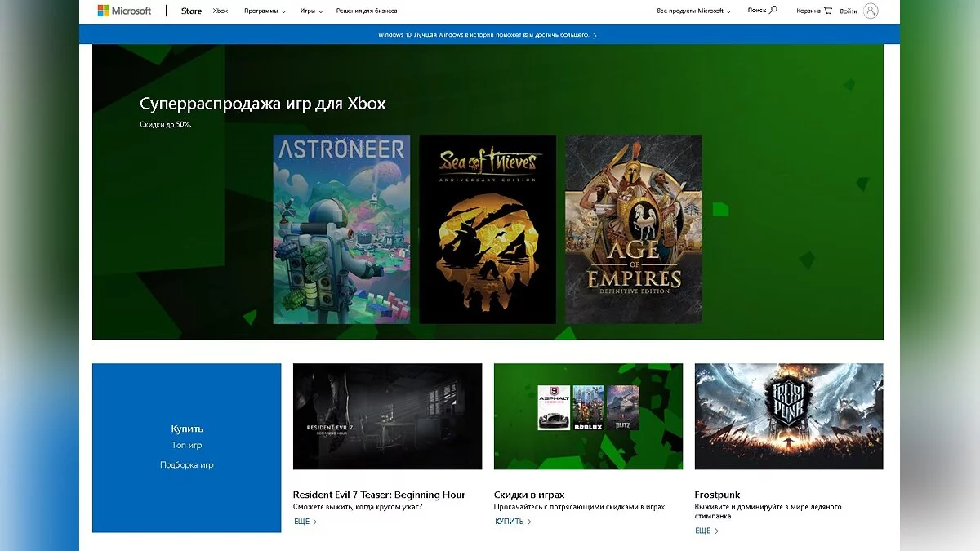Open search via the magnifier icon

pyautogui.click(x=773, y=10)
